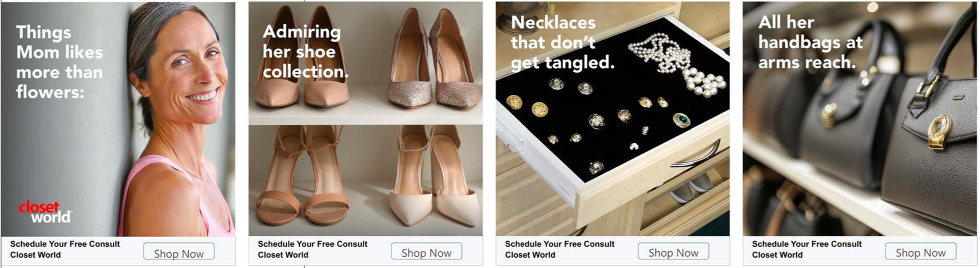Click 'Necklaces that don't get tangled' headline
This screenshot has width=980, height=268.
coord(563,42)
